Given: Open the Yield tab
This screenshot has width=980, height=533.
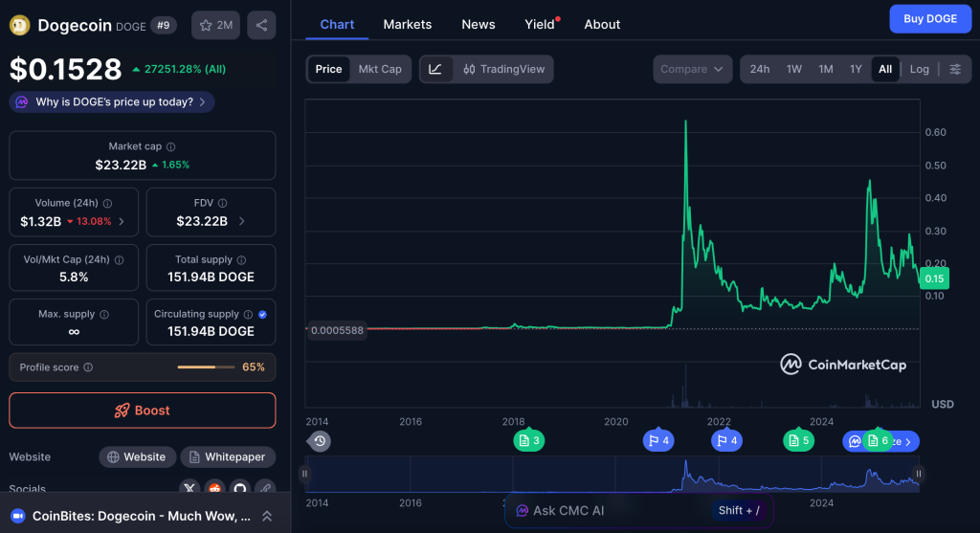Looking at the screenshot, I should pyautogui.click(x=541, y=24).
